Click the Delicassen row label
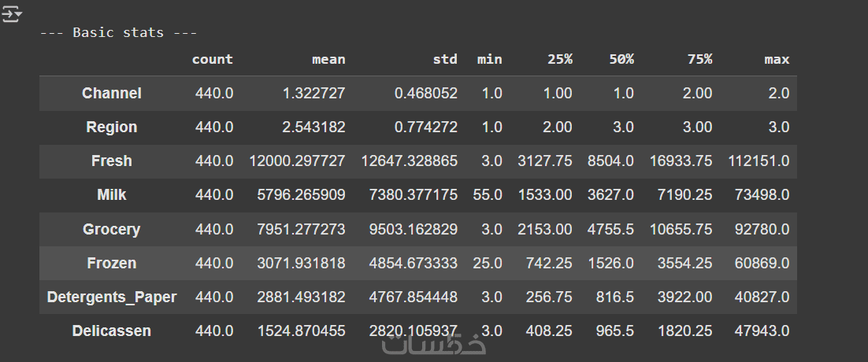 pos(112,331)
